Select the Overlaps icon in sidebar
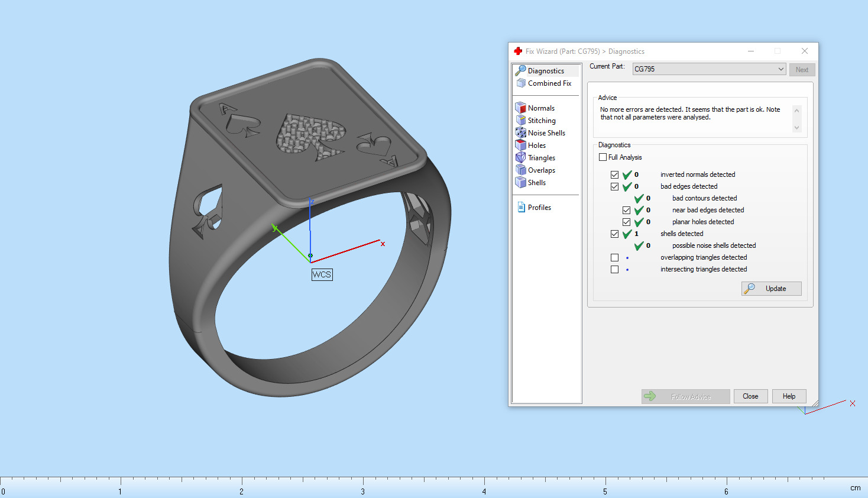 tap(520, 170)
